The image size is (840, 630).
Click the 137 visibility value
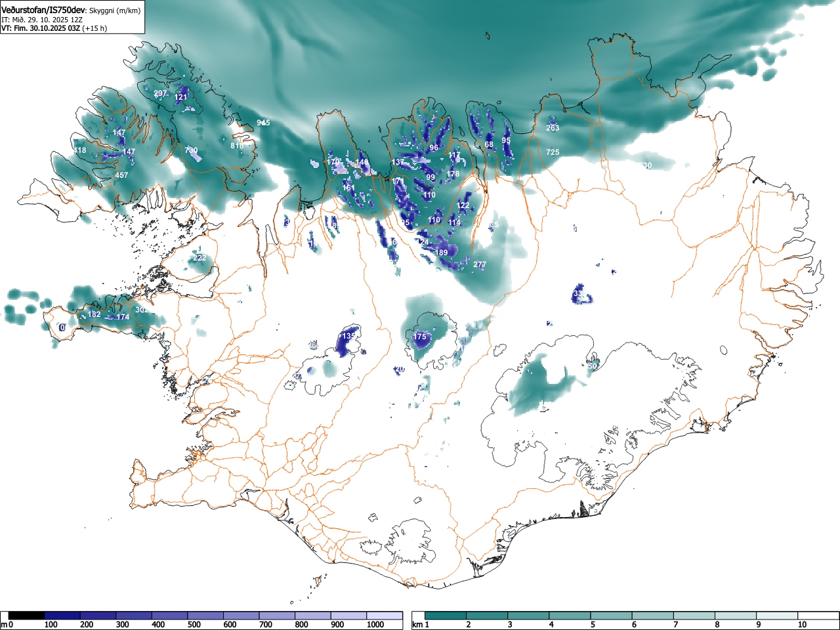[x=398, y=162]
